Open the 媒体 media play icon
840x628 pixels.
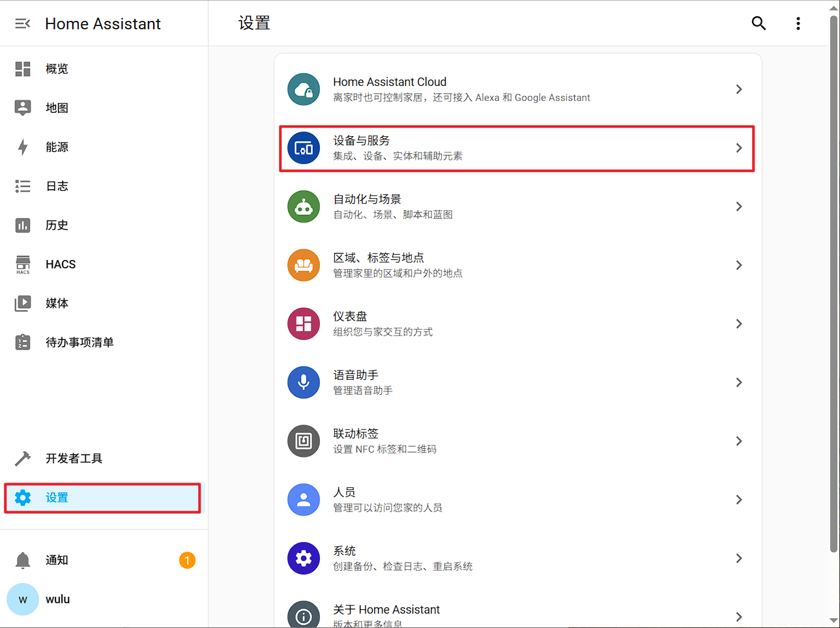(x=23, y=304)
